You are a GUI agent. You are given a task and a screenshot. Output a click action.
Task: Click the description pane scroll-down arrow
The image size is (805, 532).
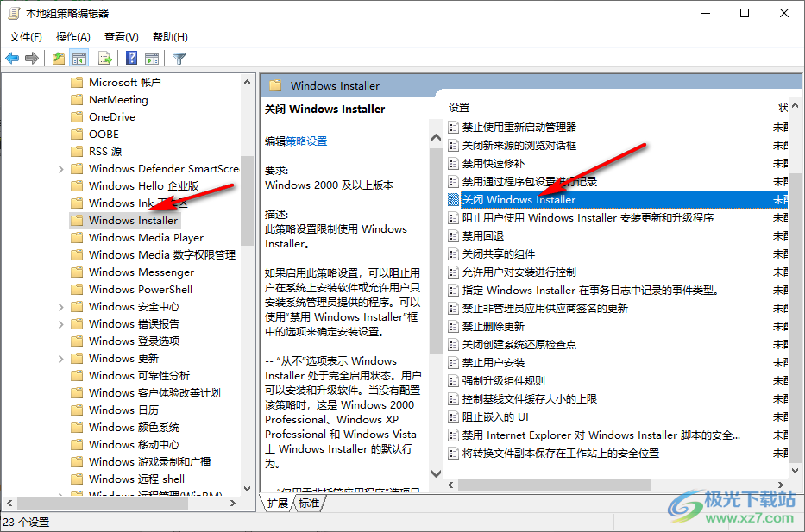click(436, 473)
